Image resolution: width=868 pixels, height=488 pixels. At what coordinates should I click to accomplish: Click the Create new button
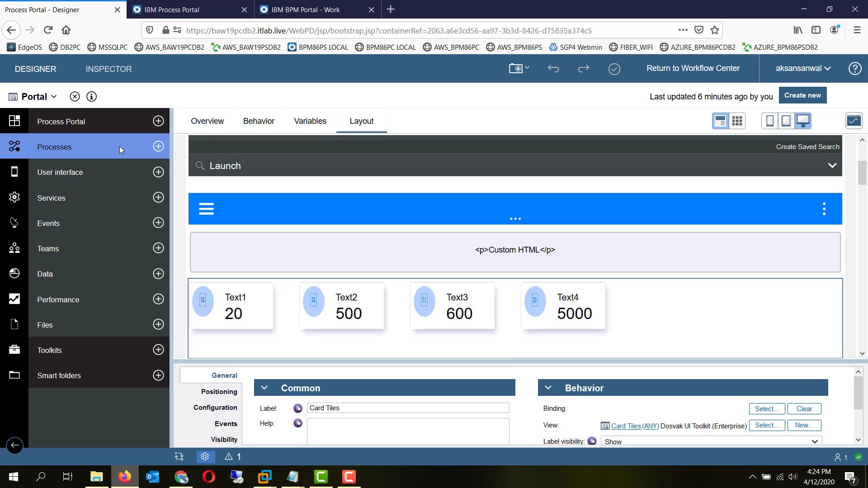802,95
